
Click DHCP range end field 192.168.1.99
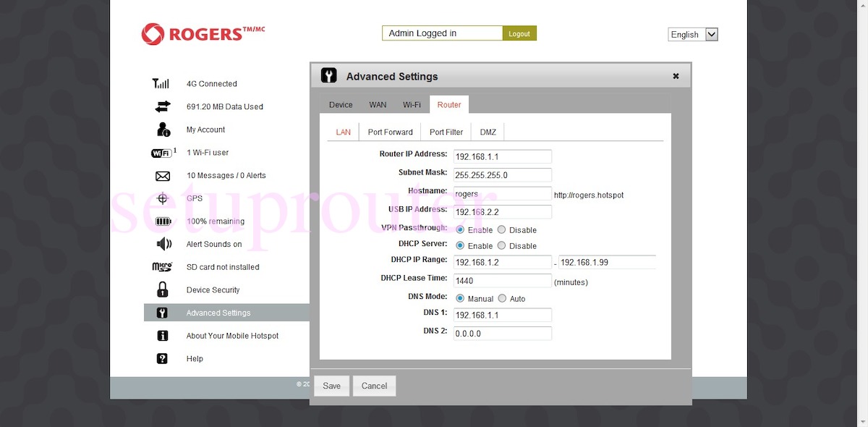(607, 262)
